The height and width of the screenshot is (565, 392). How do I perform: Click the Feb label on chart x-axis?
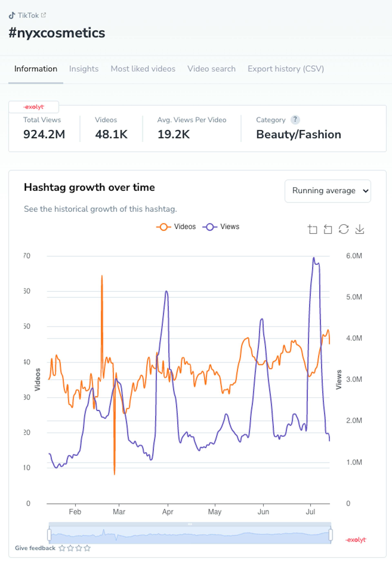pos(75,512)
